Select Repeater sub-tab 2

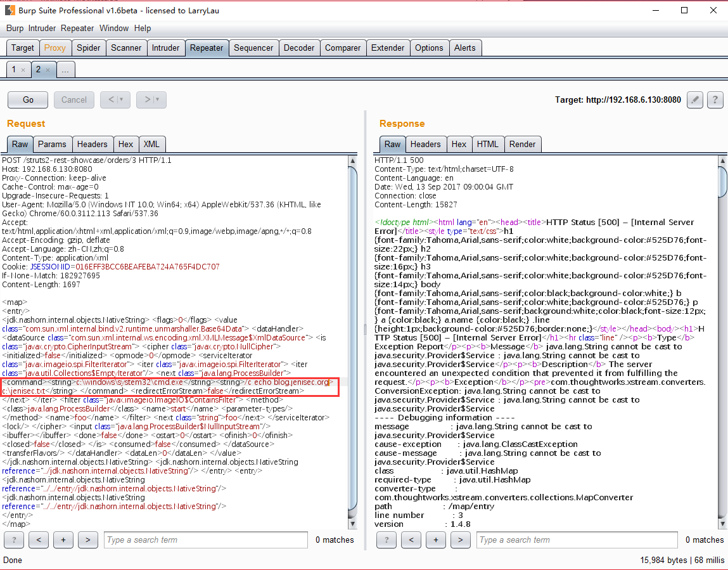tap(39, 69)
